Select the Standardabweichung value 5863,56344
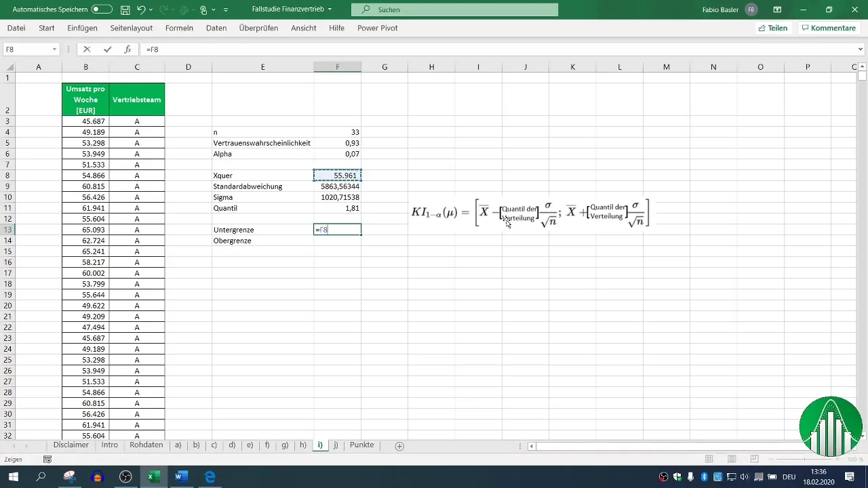This screenshot has width=868, height=488. tap(337, 186)
